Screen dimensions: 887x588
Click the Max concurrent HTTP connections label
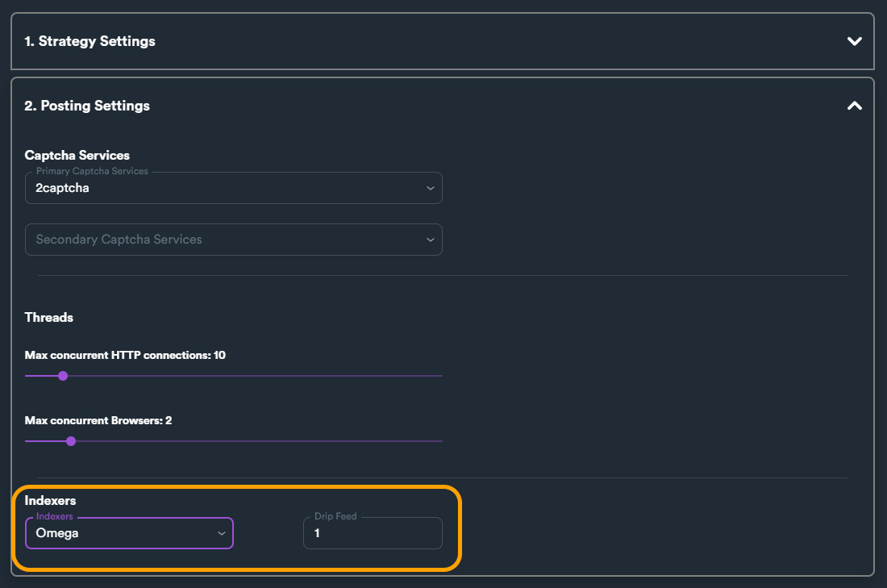coord(125,355)
